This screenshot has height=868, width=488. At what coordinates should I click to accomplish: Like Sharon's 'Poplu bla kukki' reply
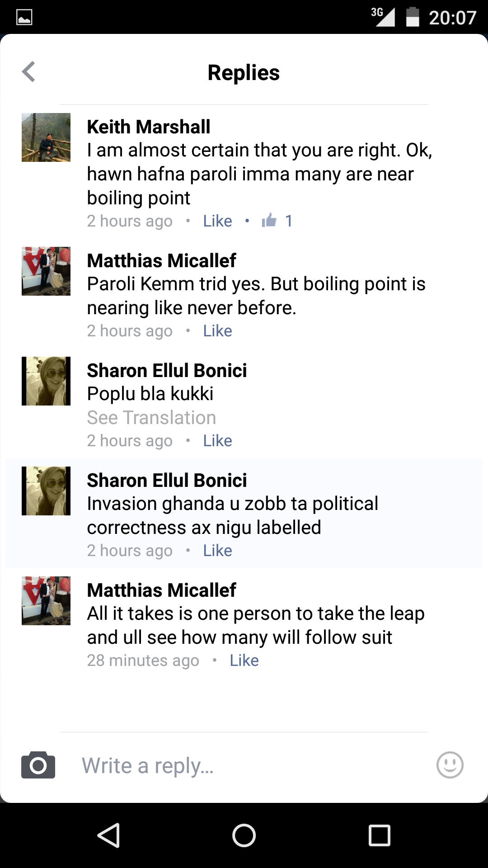tap(217, 441)
